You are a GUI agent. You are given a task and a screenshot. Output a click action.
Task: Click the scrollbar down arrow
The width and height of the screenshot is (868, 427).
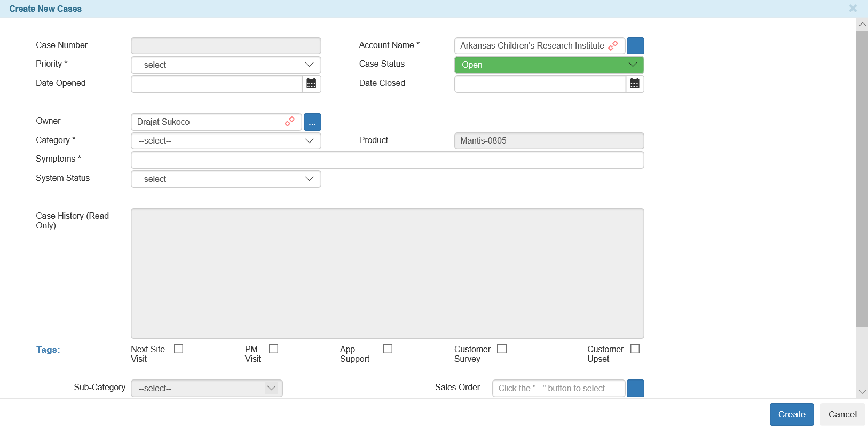pyautogui.click(x=862, y=392)
